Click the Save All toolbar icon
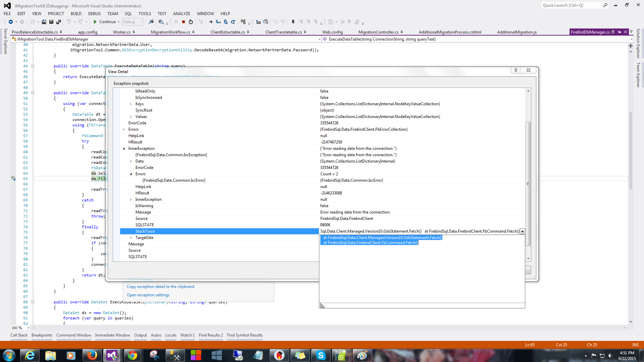This screenshot has height=362, width=644. [59, 22]
